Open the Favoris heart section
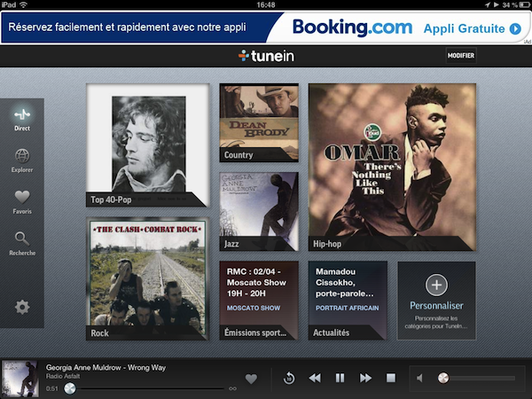 click(x=22, y=202)
